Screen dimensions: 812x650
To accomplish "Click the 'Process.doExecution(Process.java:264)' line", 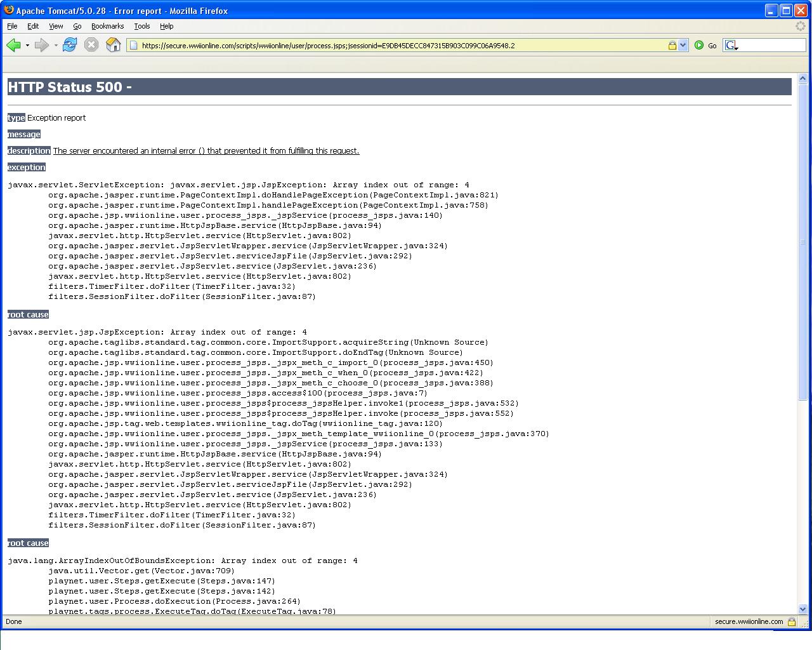I will pos(174,602).
